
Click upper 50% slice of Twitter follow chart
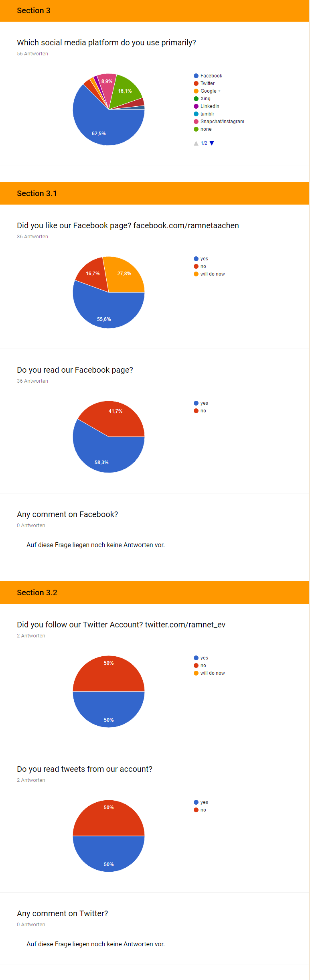(109, 674)
